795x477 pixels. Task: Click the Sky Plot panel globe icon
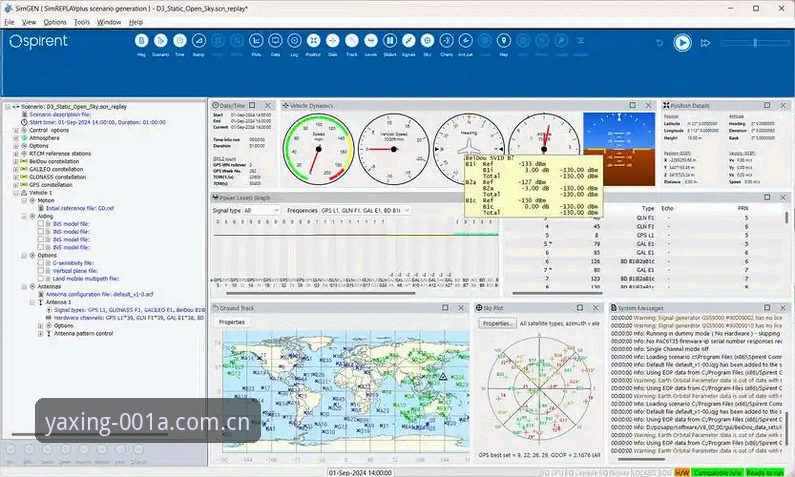479,308
